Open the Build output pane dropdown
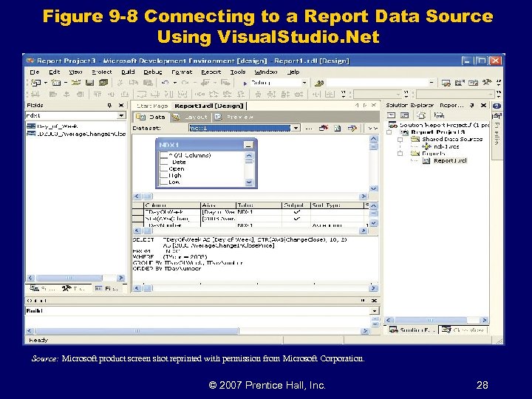Image resolution: width=532 pixels, height=399 pixels. pos(375,311)
